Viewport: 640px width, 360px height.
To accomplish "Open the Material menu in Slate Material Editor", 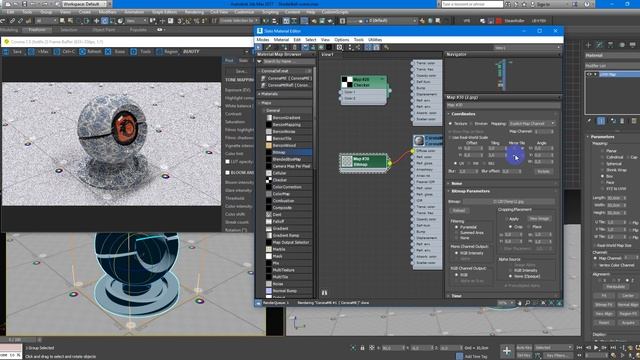I will (281, 40).
